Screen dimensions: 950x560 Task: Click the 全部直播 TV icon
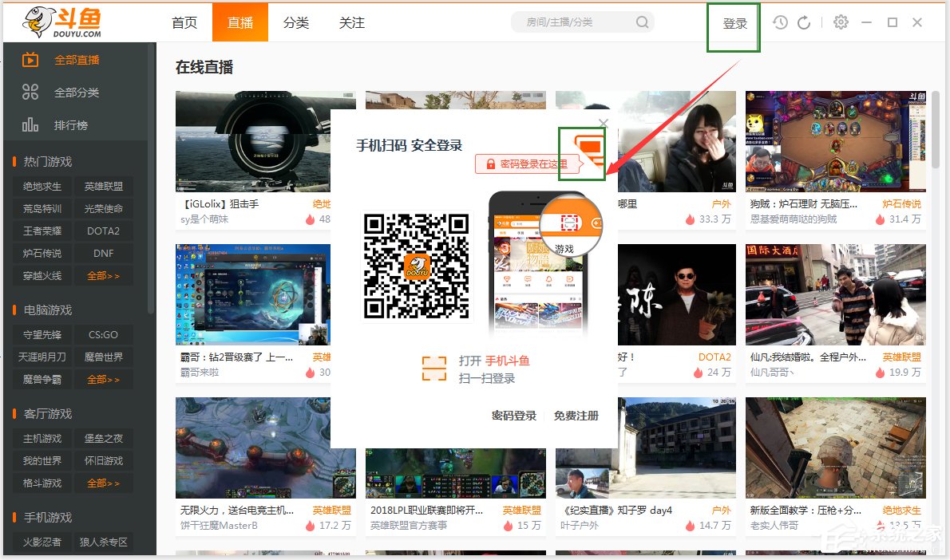click(30, 60)
